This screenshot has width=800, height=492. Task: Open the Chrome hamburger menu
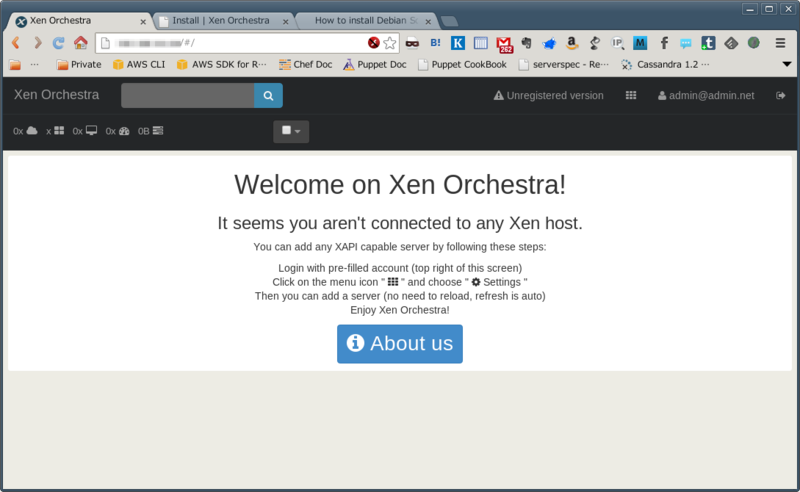point(780,43)
